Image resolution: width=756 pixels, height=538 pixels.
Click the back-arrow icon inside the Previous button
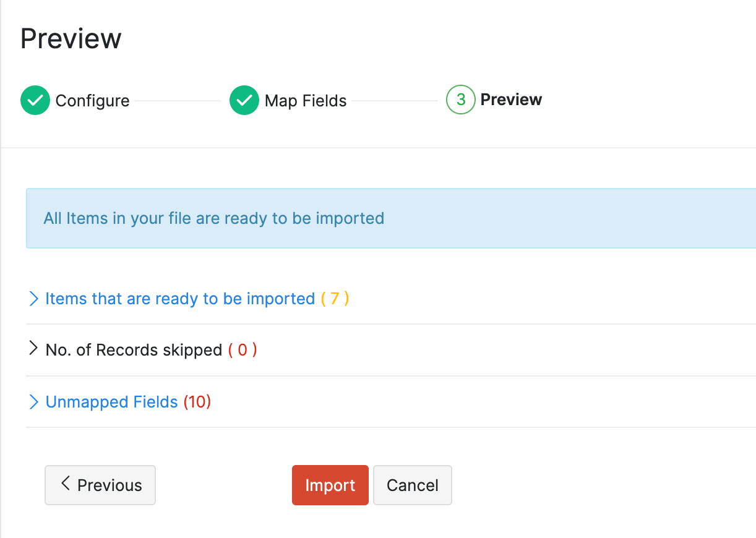tap(65, 485)
